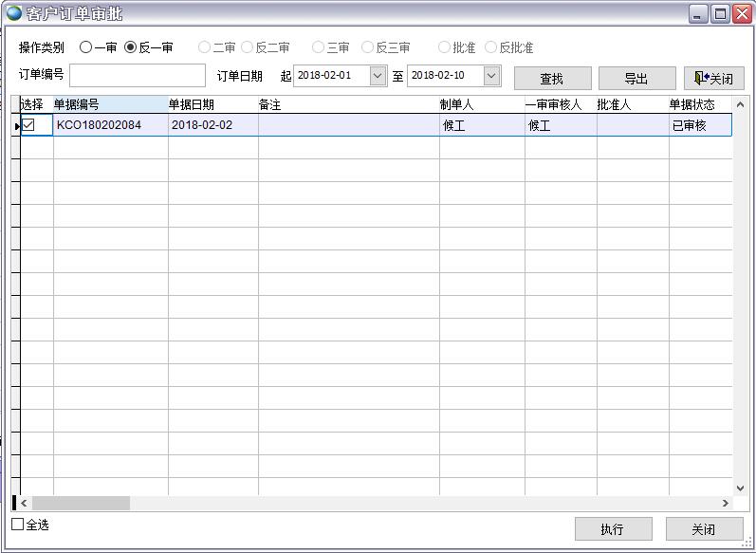Open the start date 2018-02-01 dropdown
The height and width of the screenshot is (553, 756).
[378, 76]
